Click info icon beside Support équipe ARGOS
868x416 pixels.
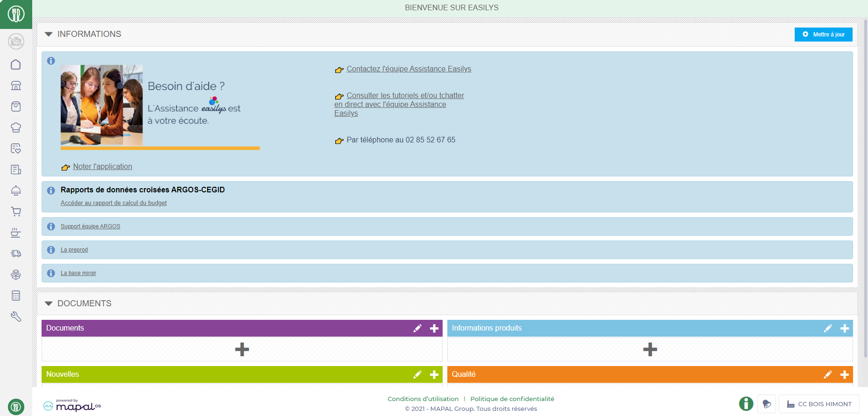click(51, 226)
